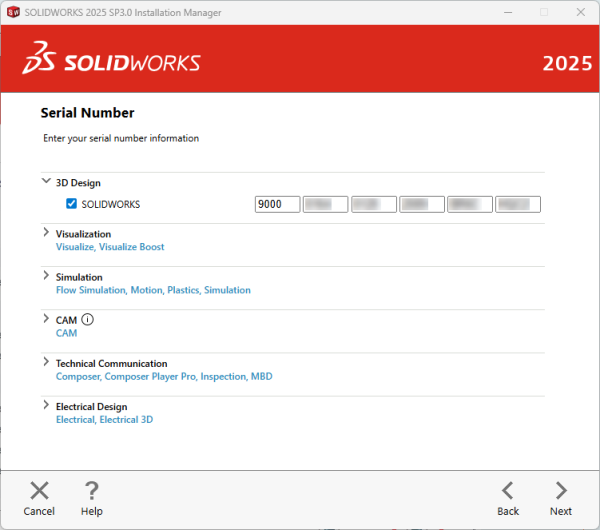Proceed with the Next arrow

561,491
